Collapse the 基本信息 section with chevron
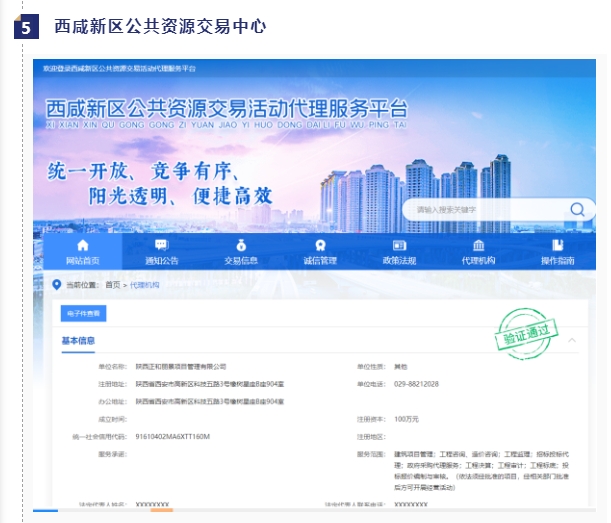Viewport: 611px width, 523px height. [572, 340]
